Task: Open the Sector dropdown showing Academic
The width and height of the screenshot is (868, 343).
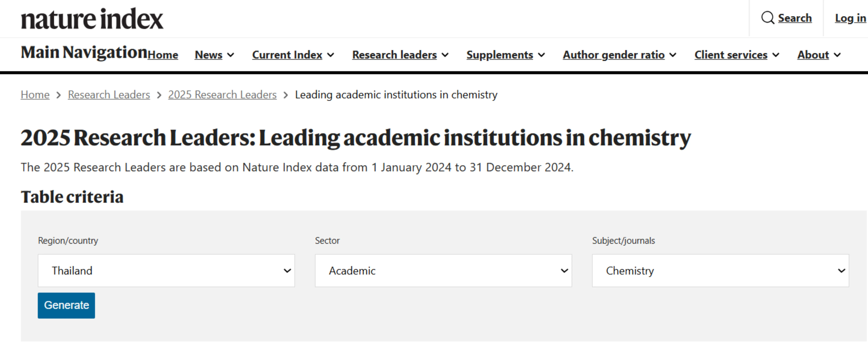Action: tap(443, 270)
